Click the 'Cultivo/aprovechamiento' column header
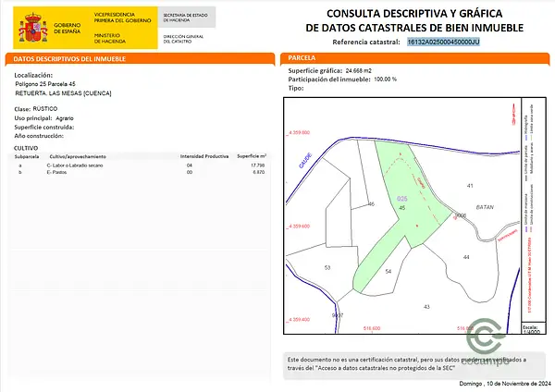 point(78,156)
